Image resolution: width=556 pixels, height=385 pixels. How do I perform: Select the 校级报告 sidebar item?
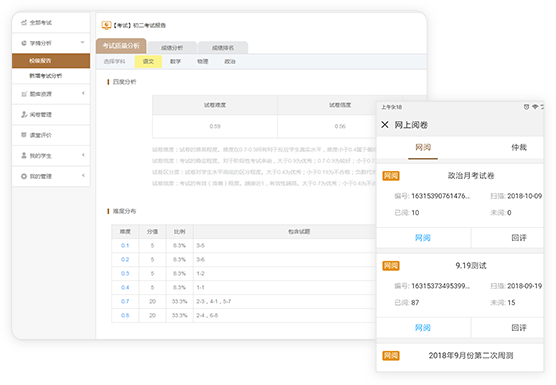(x=51, y=61)
